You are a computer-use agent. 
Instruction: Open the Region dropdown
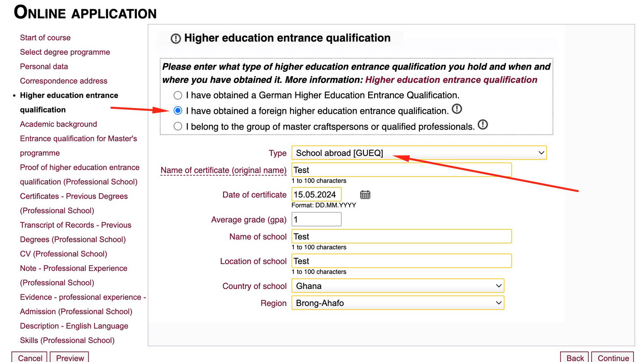tap(397, 303)
